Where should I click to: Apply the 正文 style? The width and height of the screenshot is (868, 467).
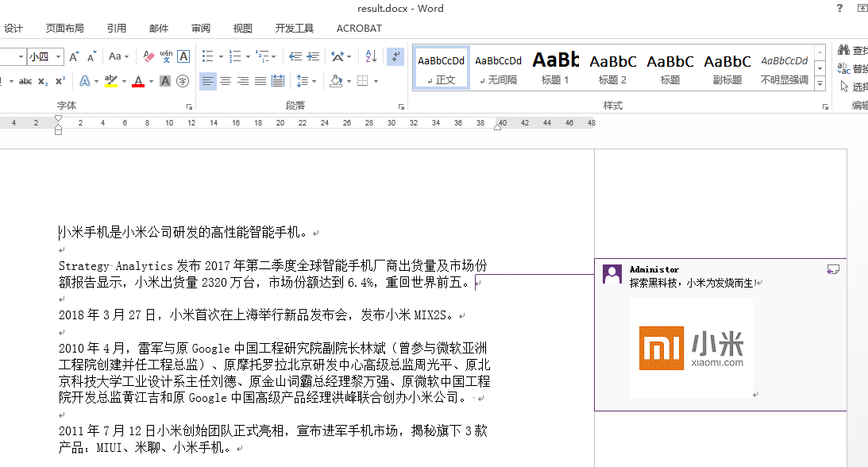click(x=442, y=67)
